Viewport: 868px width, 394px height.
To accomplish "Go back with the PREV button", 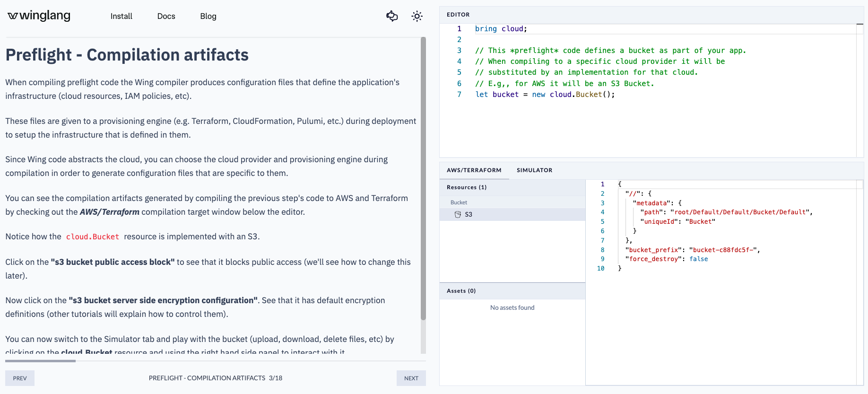I will click(20, 378).
